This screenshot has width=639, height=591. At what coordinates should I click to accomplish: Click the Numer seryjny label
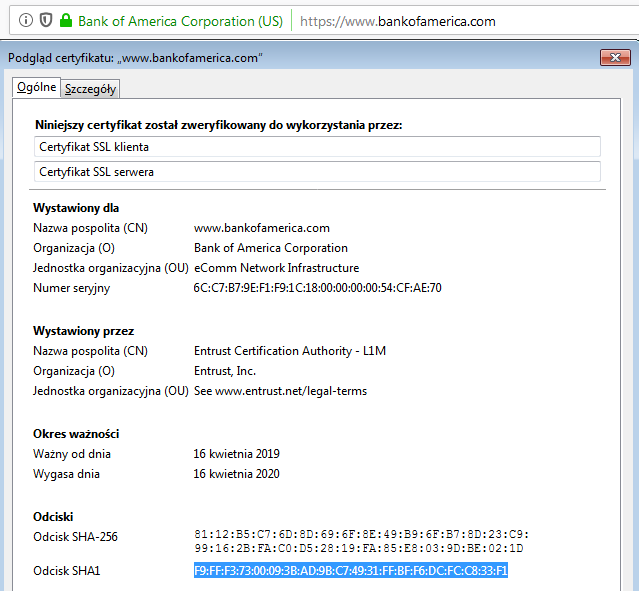(x=72, y=288)
